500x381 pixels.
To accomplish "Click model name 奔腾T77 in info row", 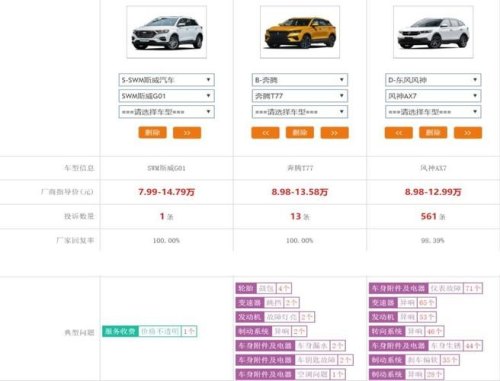I will pyautogui.click(x=300, y=168).
